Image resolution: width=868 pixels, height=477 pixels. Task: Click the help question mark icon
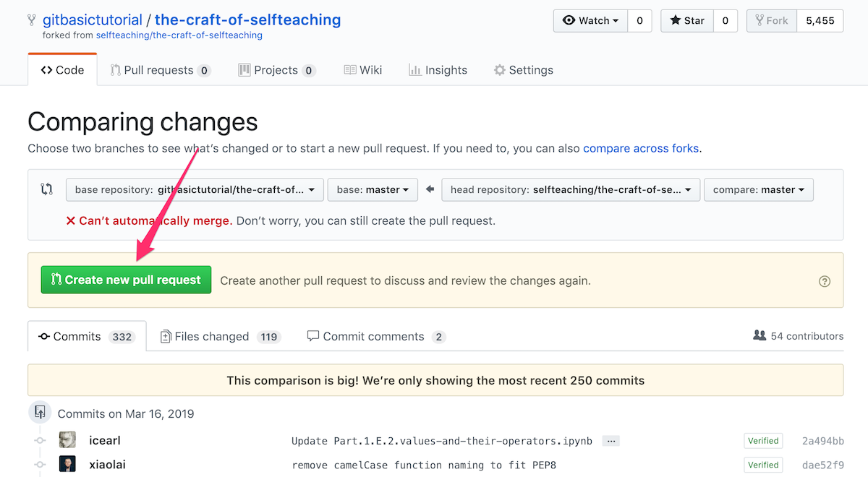(825, 281)
